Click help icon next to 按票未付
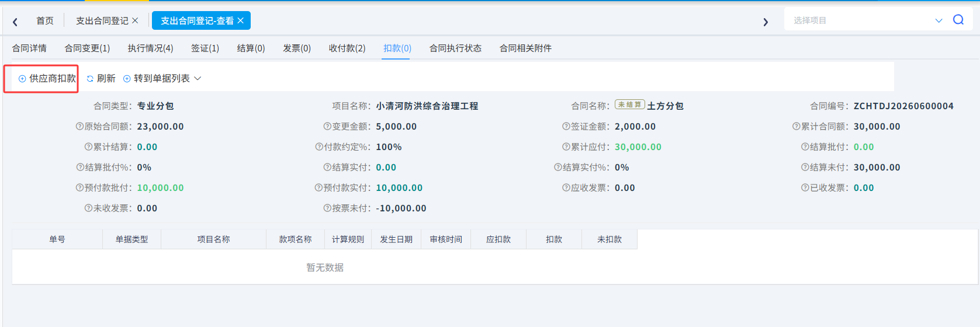The image size is (980, 327). (x=327, y=208)
